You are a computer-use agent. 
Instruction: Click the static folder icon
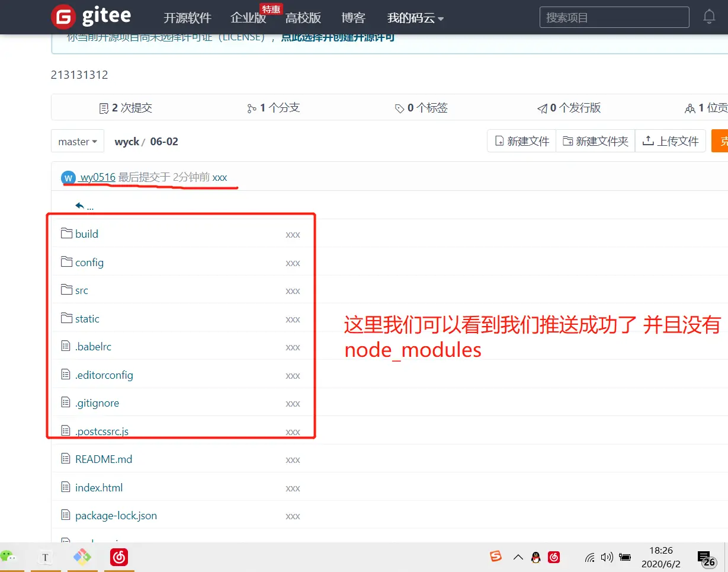pos(66,318)
